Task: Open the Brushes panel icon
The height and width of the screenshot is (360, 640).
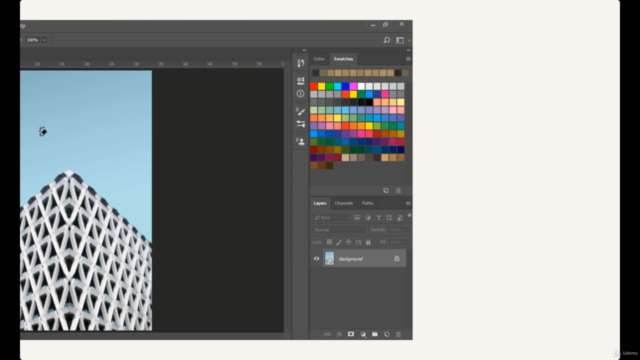Action: pos(301,111)
